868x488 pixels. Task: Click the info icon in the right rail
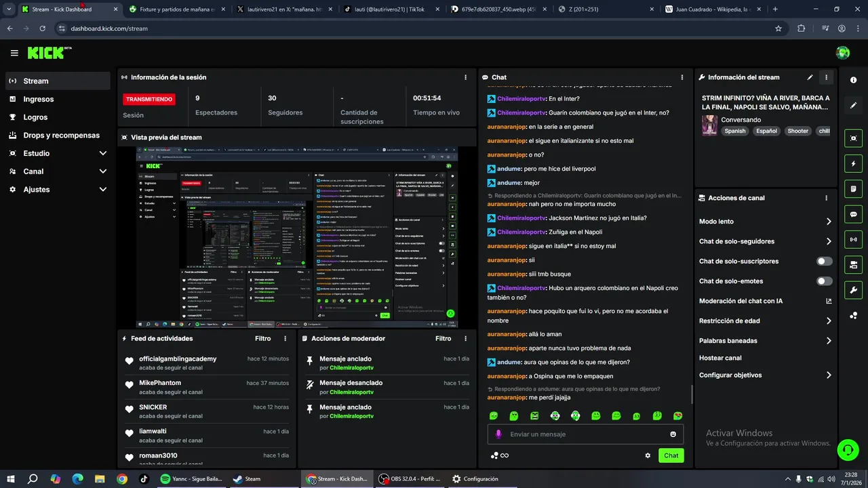point(853,80)
